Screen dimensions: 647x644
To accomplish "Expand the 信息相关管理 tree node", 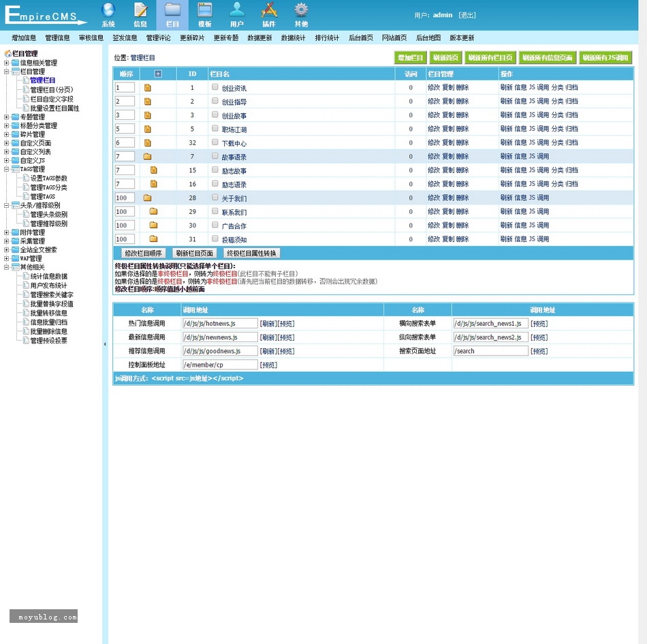I will tap(6, 63).
